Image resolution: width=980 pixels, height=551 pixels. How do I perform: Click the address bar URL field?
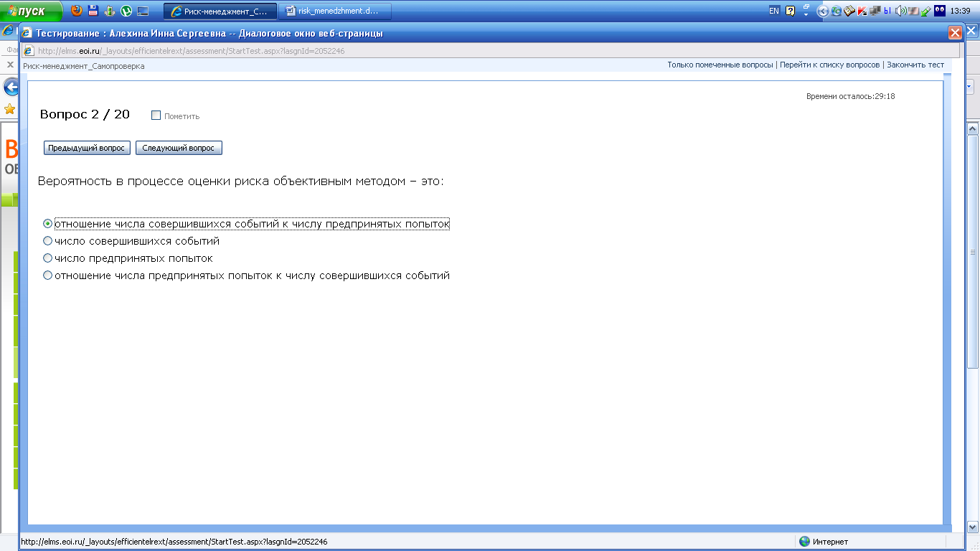[x=491, y=51]
